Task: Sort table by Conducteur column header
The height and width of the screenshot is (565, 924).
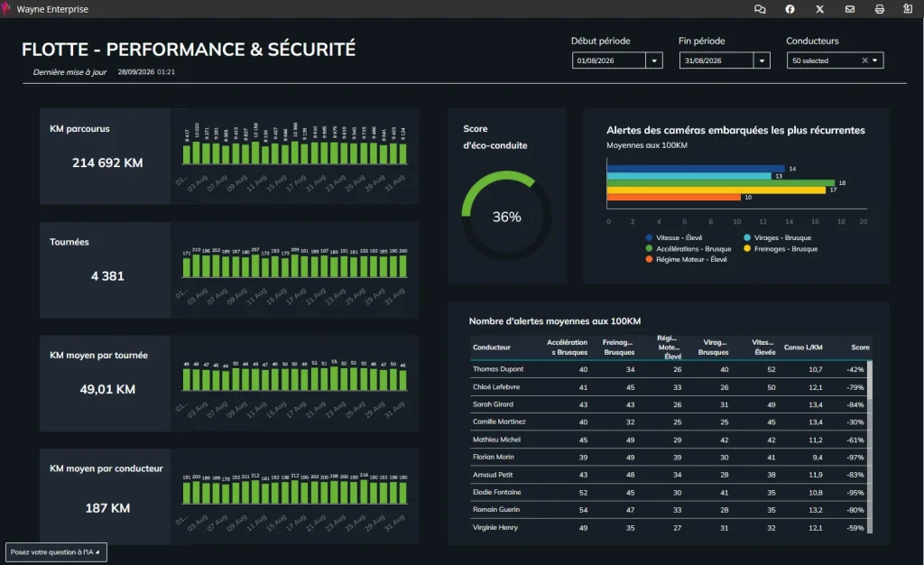Action: 492,347
